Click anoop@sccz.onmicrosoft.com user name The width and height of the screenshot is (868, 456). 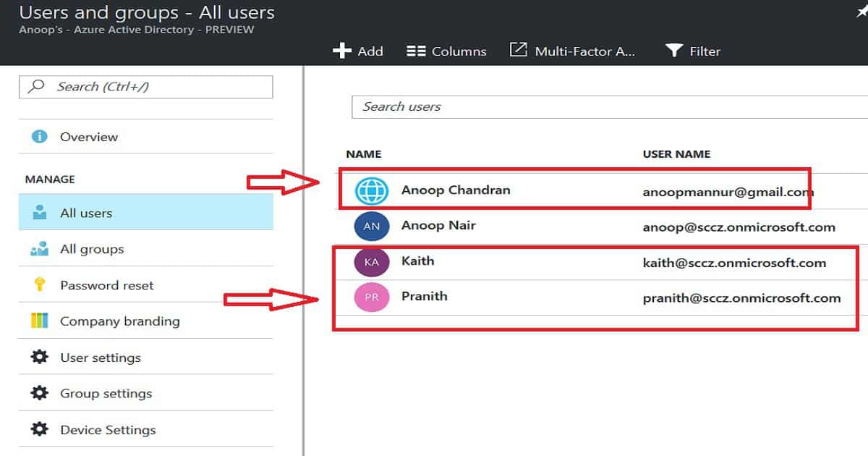click(739, 227)
